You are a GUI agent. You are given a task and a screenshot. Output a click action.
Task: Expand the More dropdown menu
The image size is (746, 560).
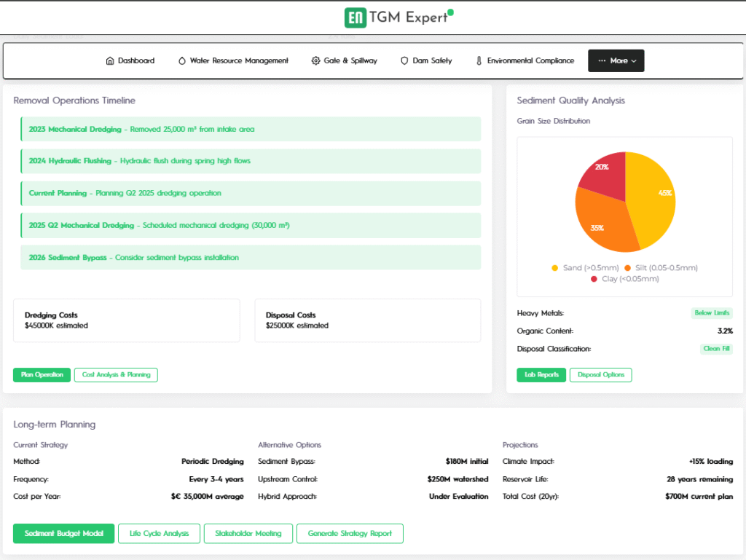tap(616, 61)
